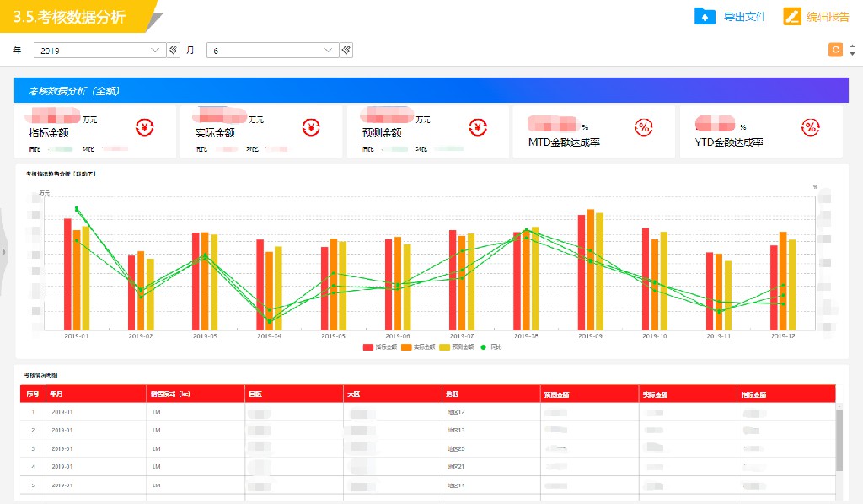Toggle 同比 green line in chart legend
863x504 pixels.
point(491,347)
